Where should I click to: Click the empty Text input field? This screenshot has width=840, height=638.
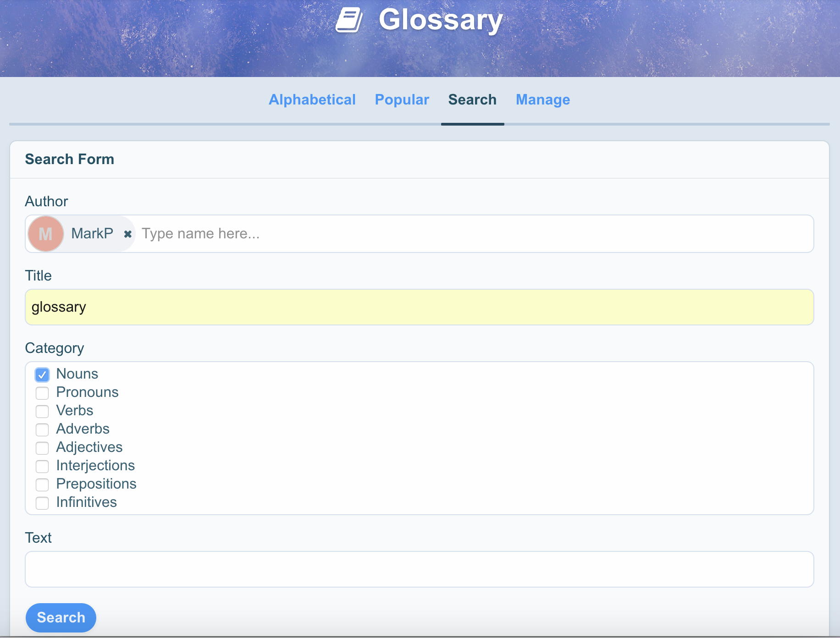pyautogui.click(x=419, y=569)
